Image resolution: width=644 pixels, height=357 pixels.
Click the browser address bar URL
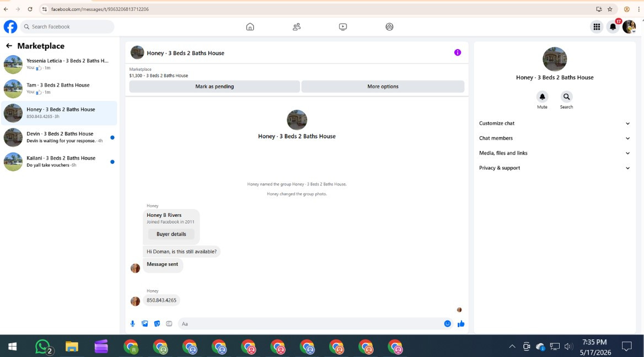(100, 9)
